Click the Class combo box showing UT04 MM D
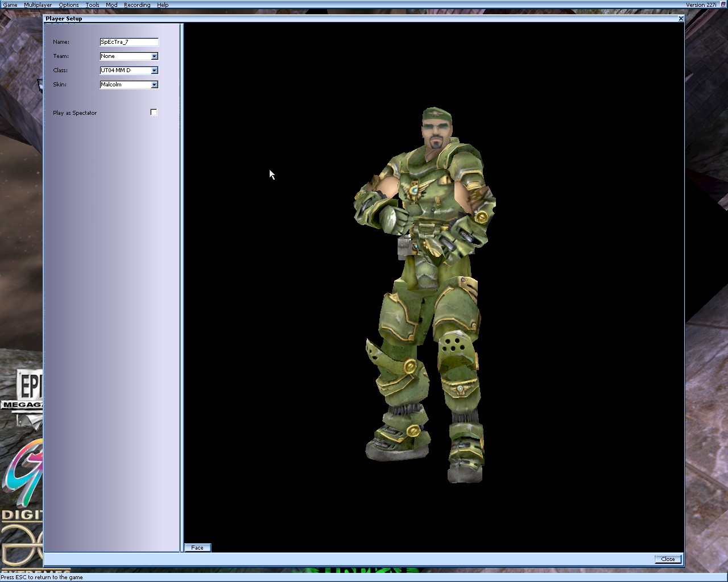 (129, 70)
